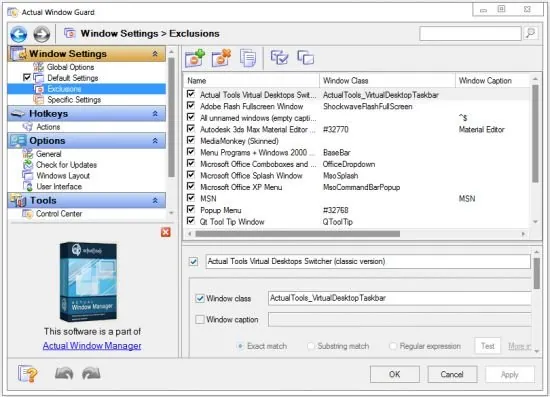Click the Cancel button

click(x=452, y=374)
